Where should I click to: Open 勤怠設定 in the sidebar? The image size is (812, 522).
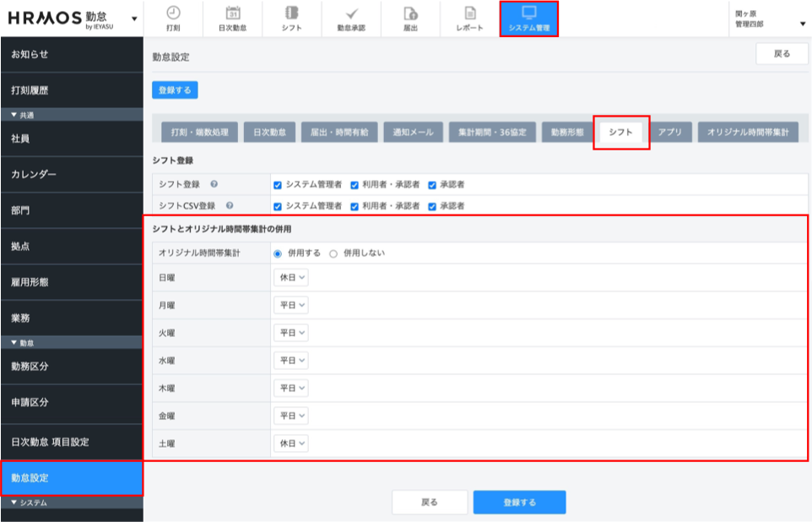72,478
